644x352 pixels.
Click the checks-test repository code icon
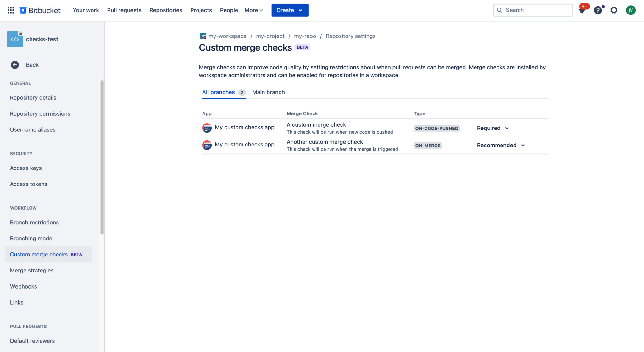click(x=15, y=39)
